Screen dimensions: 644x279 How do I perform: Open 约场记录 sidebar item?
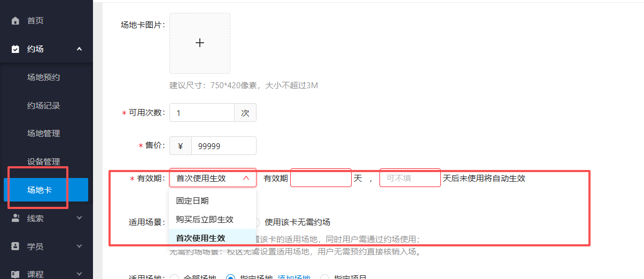click(44, 106)
